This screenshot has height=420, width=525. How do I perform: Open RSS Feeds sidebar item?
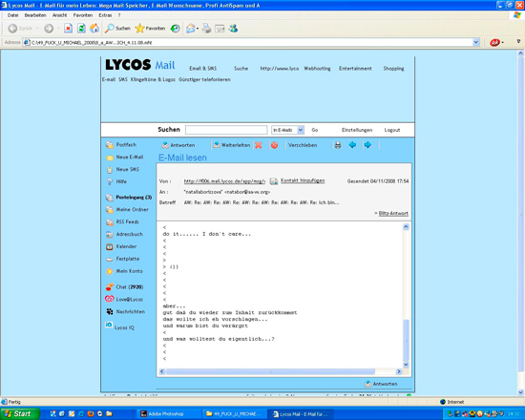[x=122, y=222]
